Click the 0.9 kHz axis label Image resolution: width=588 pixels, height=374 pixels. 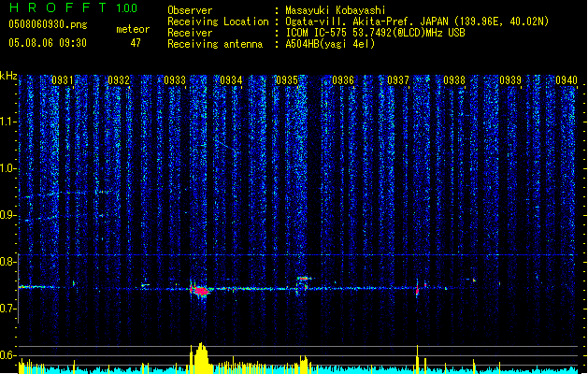(7, 215)
